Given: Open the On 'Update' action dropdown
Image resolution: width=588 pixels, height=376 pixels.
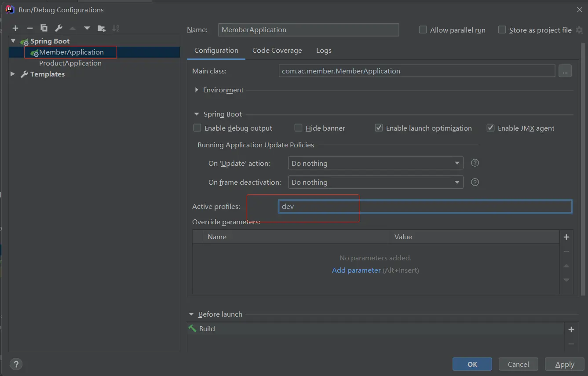Looking at the screenshot, I should 376,163.
